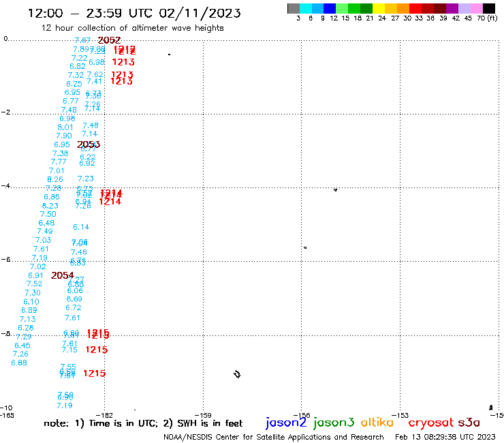Click the NOAA/NESDIS Center credit line
Image resolution: width=504 pixels, height=443 pixels.
[274, 437]
